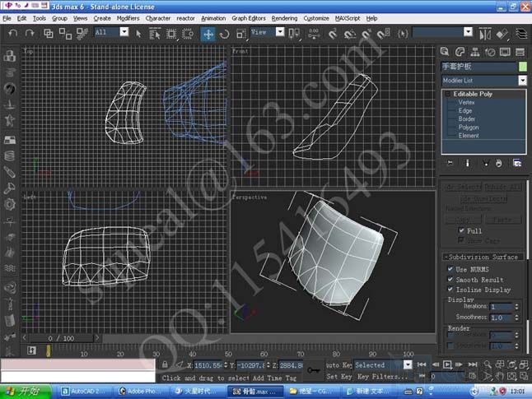Open the Rendering menu
The width and height of the screenshot is (532, 399).
pos(284,18)
